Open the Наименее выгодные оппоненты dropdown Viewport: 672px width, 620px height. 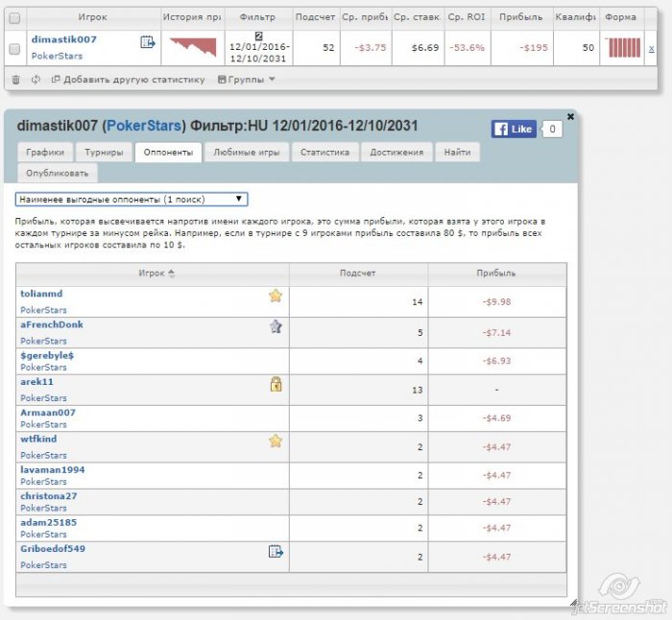[x=132, y=200]
